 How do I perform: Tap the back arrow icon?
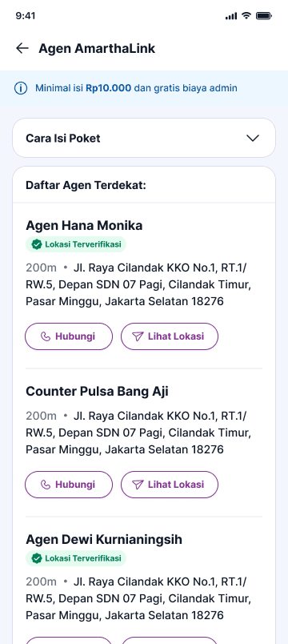coord(22,49)
